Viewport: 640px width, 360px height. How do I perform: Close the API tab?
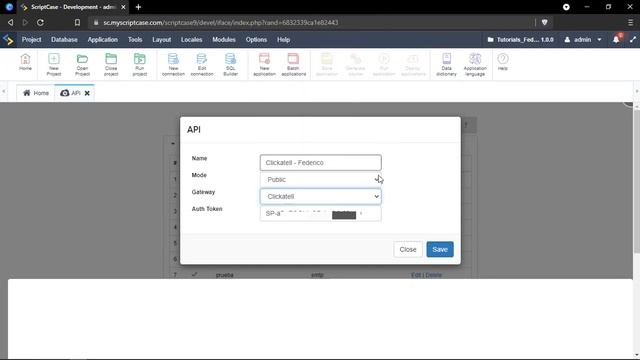point(87,93)
